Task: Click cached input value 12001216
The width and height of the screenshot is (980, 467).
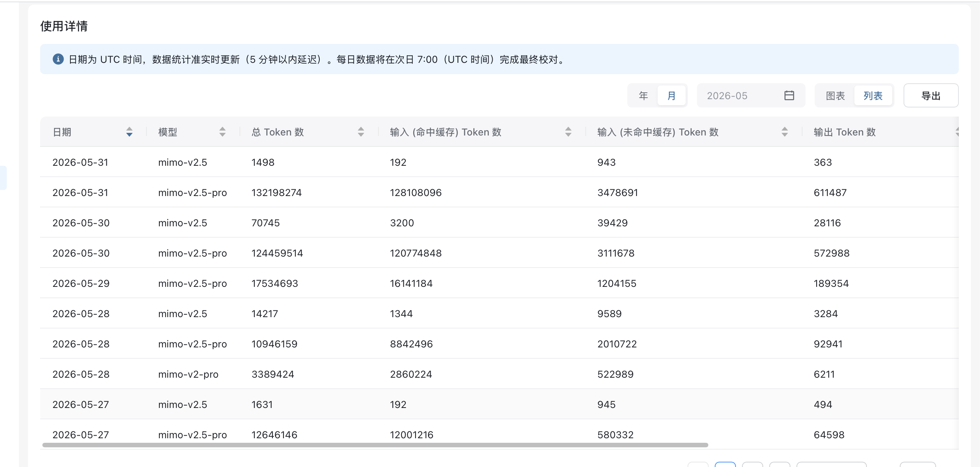Action: point(412,435)
